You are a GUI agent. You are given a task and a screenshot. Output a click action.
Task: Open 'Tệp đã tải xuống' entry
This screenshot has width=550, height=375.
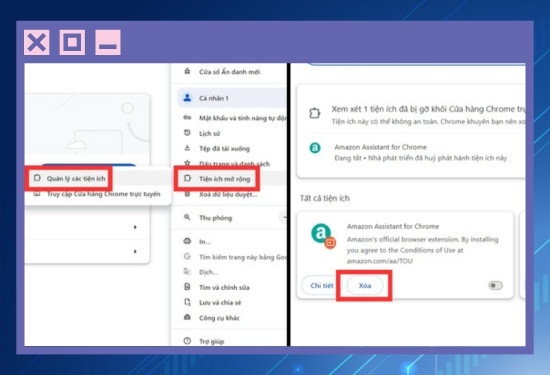tap(224, 148)
